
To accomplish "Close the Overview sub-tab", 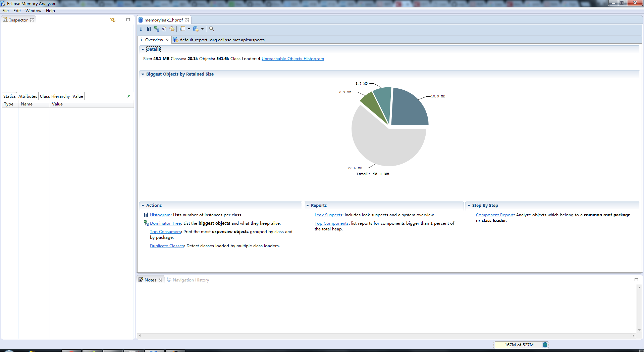I will [167, 40].
